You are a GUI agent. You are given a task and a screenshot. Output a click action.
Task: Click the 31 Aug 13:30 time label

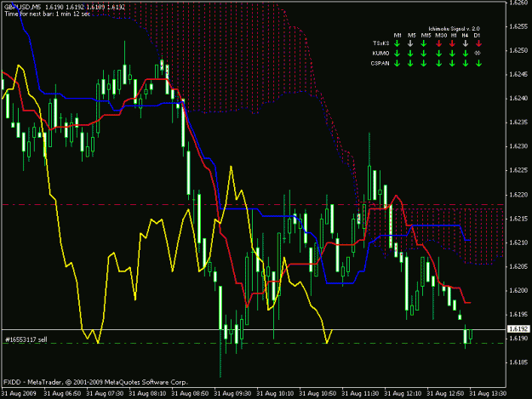click(488, 394)
